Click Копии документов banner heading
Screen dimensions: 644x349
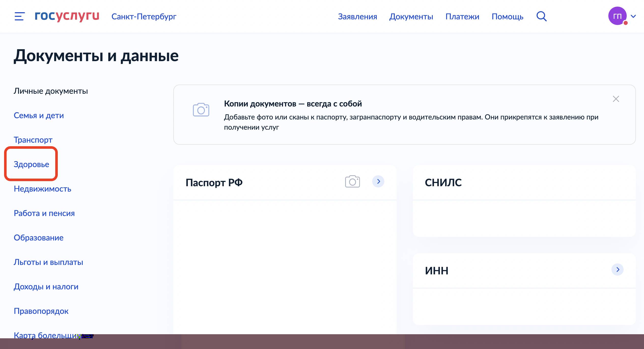click(x=293, y=104)
